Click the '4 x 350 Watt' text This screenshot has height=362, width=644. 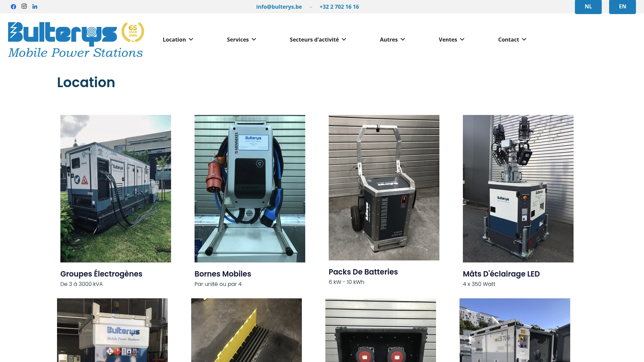(479, 284)
